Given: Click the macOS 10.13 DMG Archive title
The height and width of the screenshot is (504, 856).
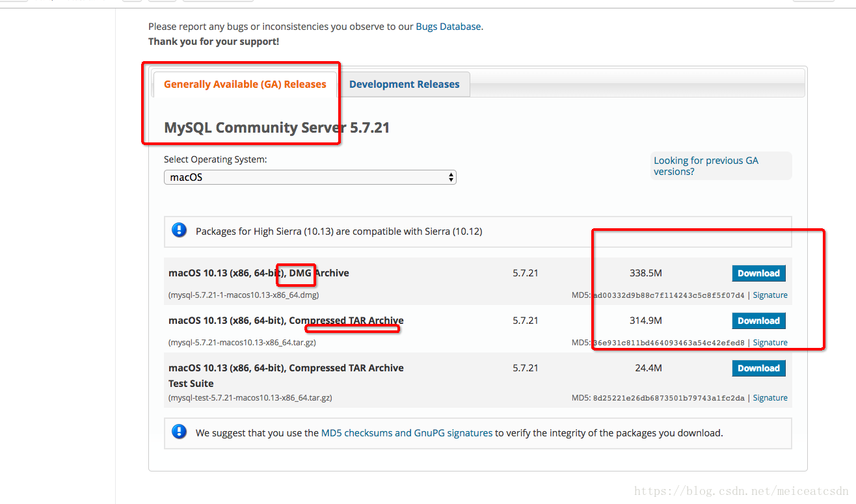Looking at the screenshot, I should (x=259, y=273).
